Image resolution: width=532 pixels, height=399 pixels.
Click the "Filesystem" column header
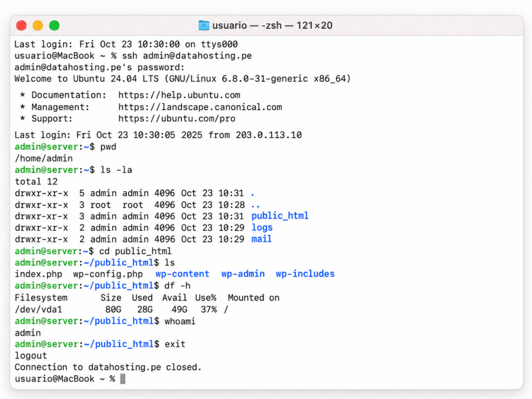pos(41,298)
